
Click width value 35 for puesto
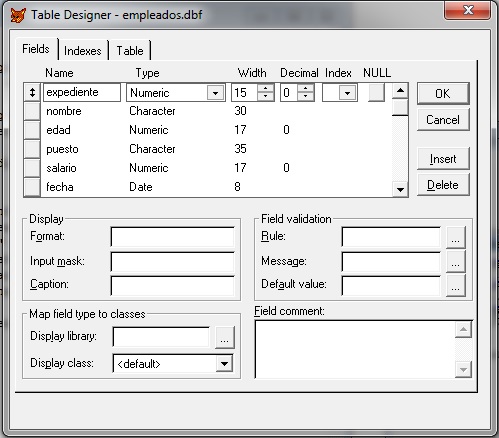[240, 149]
